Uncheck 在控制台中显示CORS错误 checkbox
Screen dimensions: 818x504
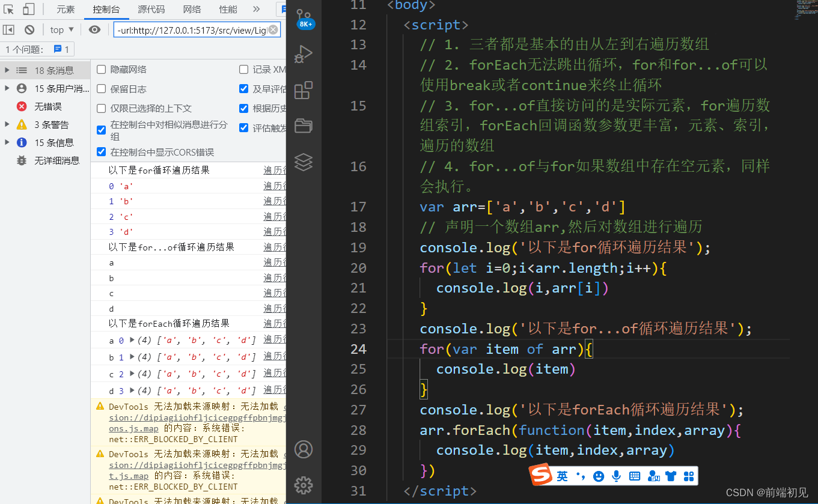coord(101,151)
